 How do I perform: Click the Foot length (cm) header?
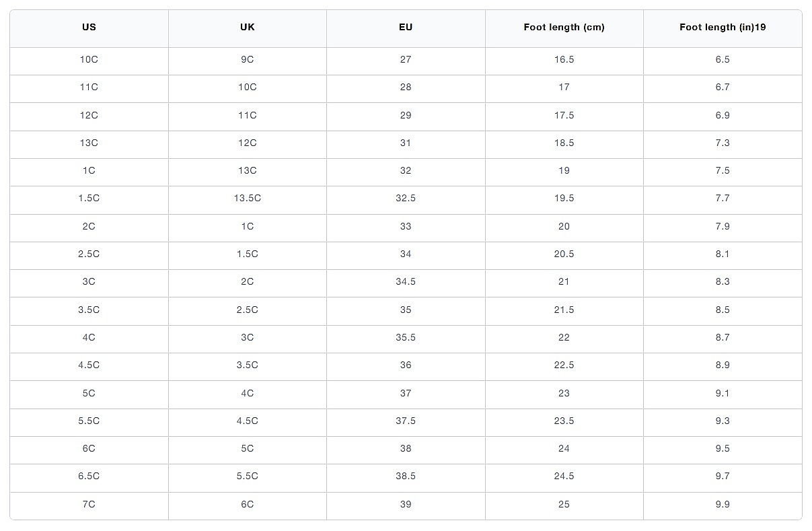pyautogui.click(x=564, y=28)
